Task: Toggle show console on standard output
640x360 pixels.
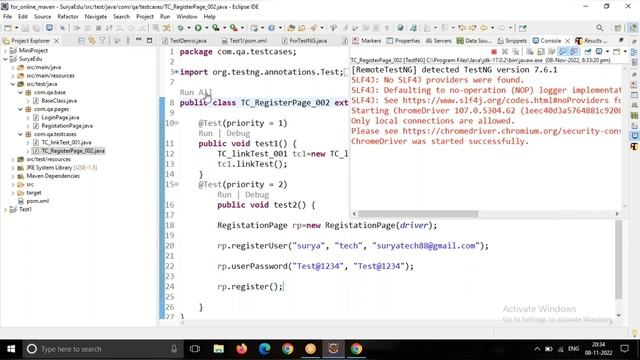Action: 562,52
